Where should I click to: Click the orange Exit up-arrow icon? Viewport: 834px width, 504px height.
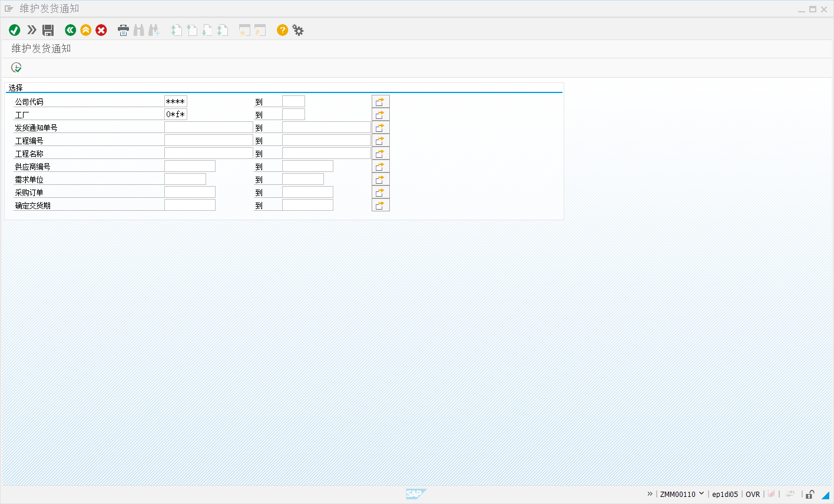pos(86,30)
